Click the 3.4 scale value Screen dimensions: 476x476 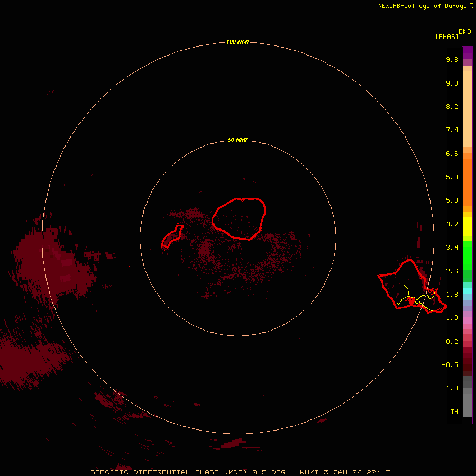click(x=452, y=248)
